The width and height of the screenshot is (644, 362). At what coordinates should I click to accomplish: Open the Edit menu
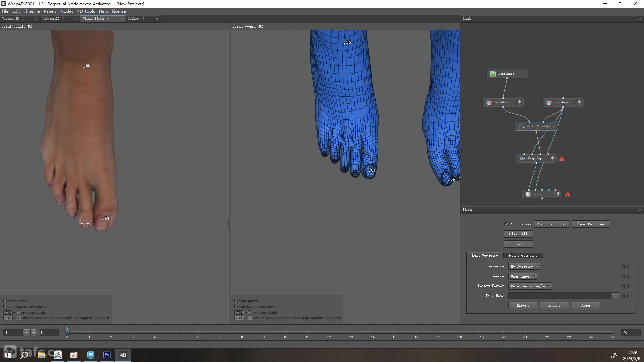(16, 11)
